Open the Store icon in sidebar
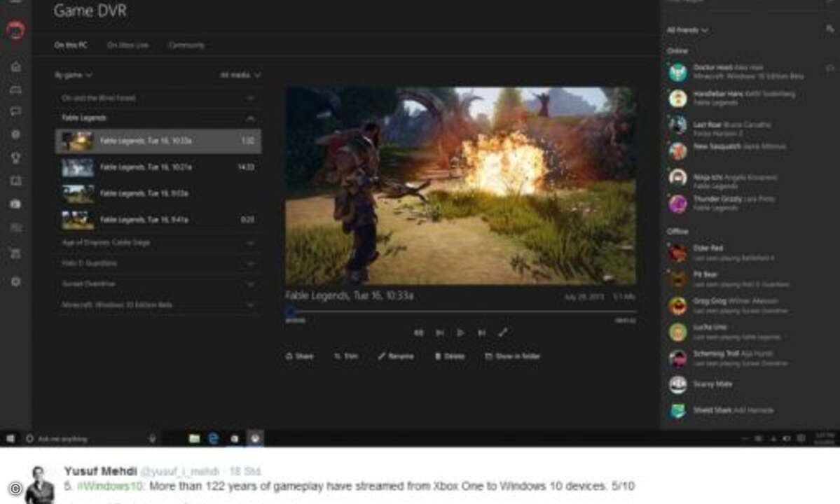The width and height of the screenshot is (840, 504). (x=15, y=253)
